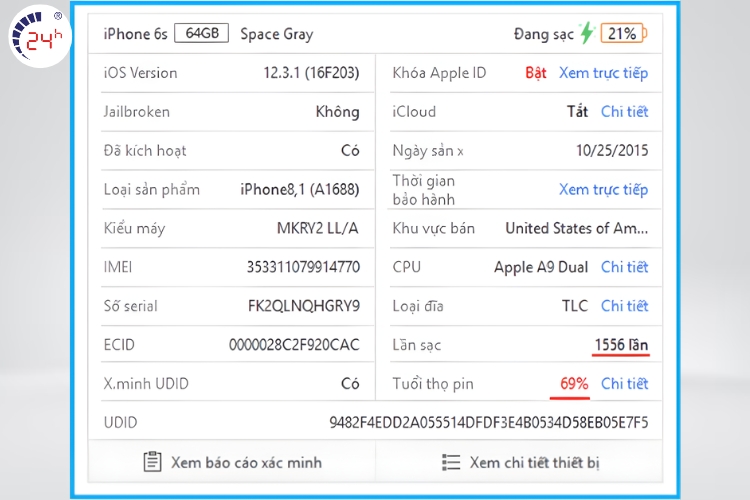Image resolution: width=750 pixels, height=500 pixels.
Task: Click the Đang sạc charging status text
Action: click(544, 34)
